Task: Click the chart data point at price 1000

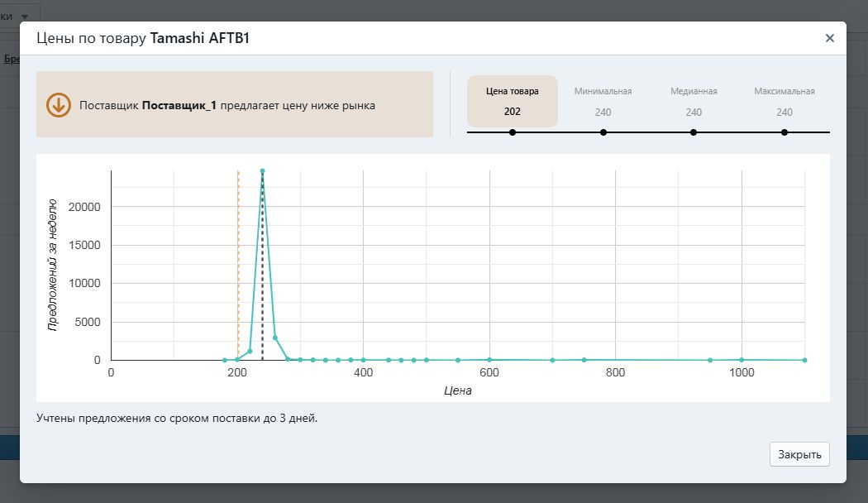Action: (x=742, y=360)
